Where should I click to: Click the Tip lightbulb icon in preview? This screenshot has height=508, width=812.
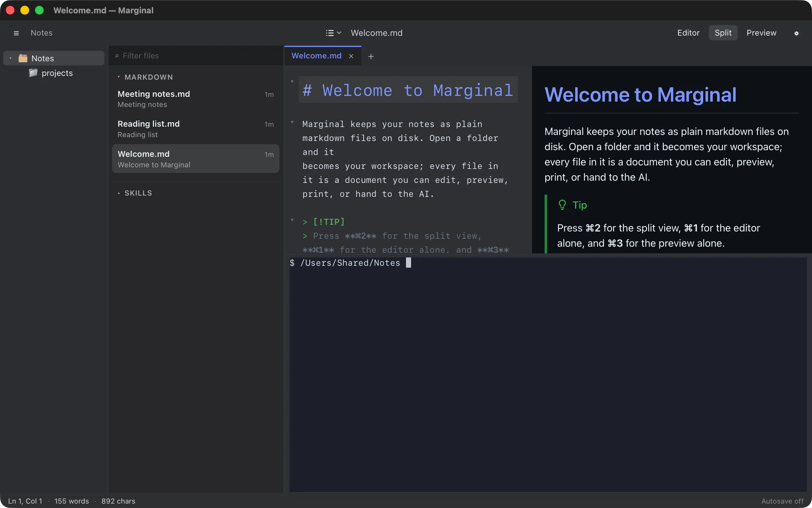562,205
